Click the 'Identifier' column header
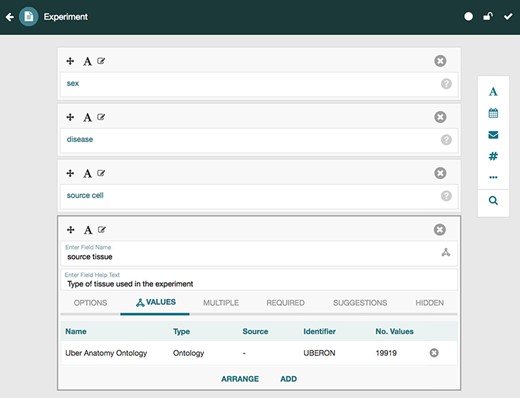Viewport: 520px width, 398px height. (x=319, y=331)
